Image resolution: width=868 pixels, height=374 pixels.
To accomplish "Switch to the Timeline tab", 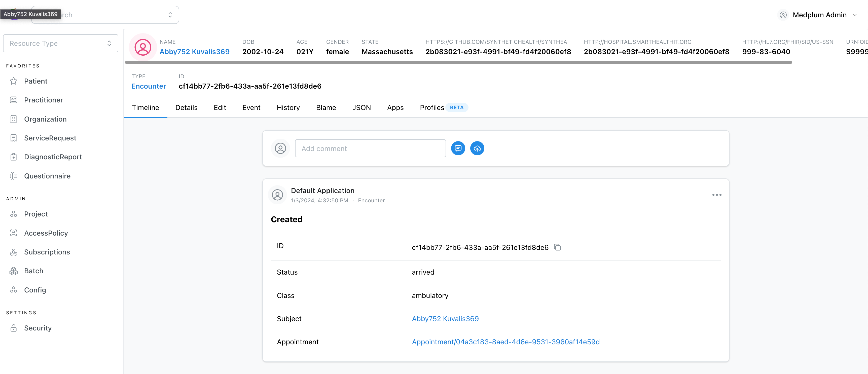I will pyautogui.click(x=146, y=107).
